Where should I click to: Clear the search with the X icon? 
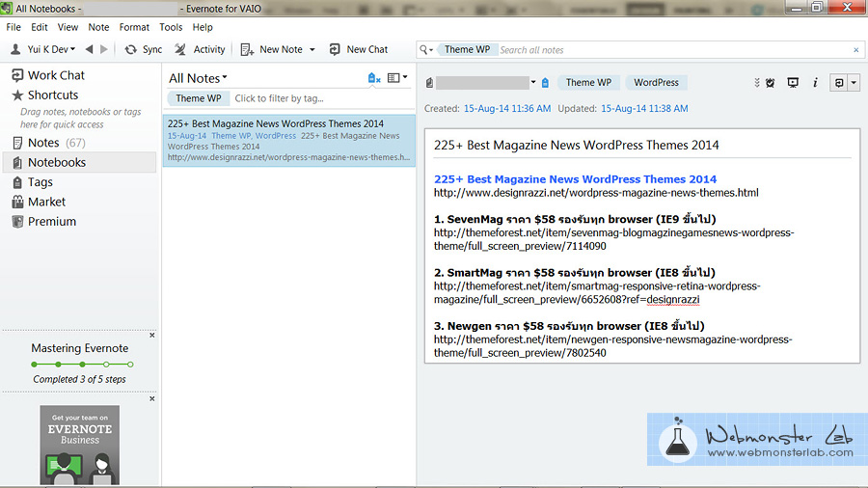coord(855,50)
